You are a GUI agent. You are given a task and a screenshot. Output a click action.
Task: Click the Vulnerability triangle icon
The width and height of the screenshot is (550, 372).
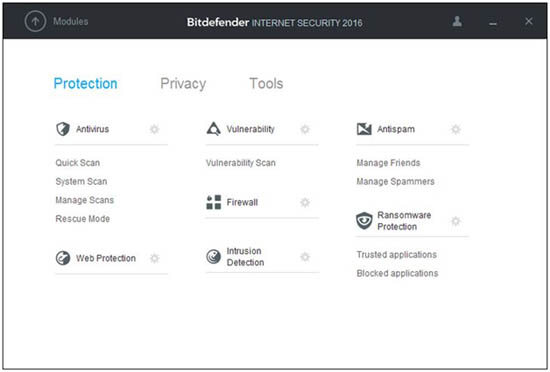click(x=213, y=129)
